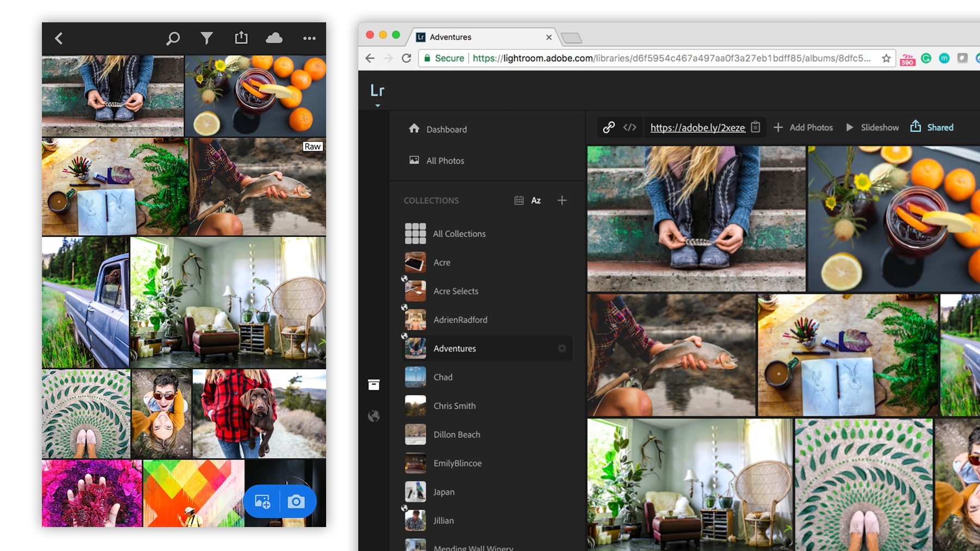Open the search icon in the mobile app

click(173, 38)
